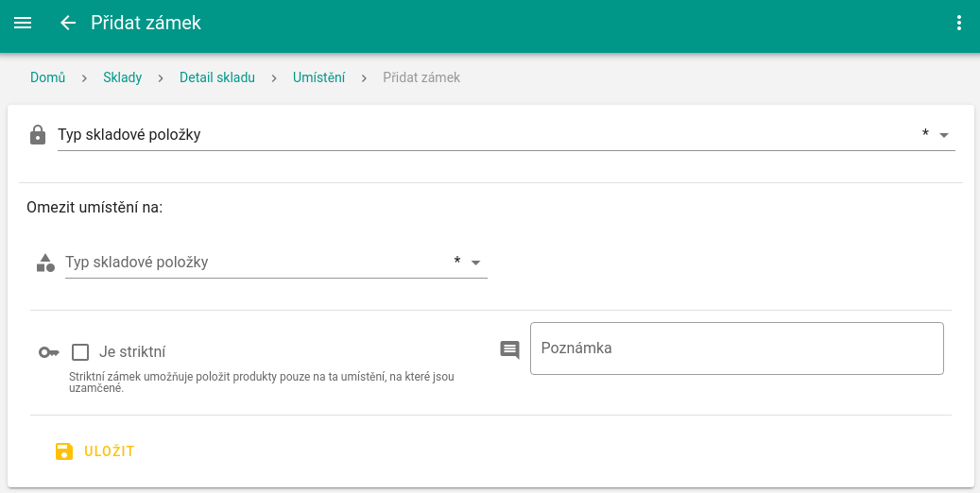Focus the Poznámka text field
The image size is (980, 493).
[x=737, y=348]
